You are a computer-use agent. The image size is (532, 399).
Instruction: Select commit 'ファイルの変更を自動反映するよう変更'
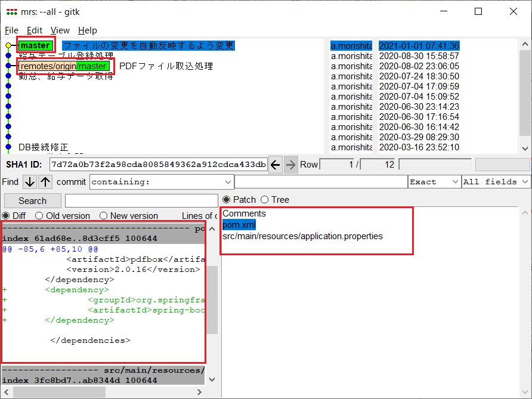(x=149, y=45)
